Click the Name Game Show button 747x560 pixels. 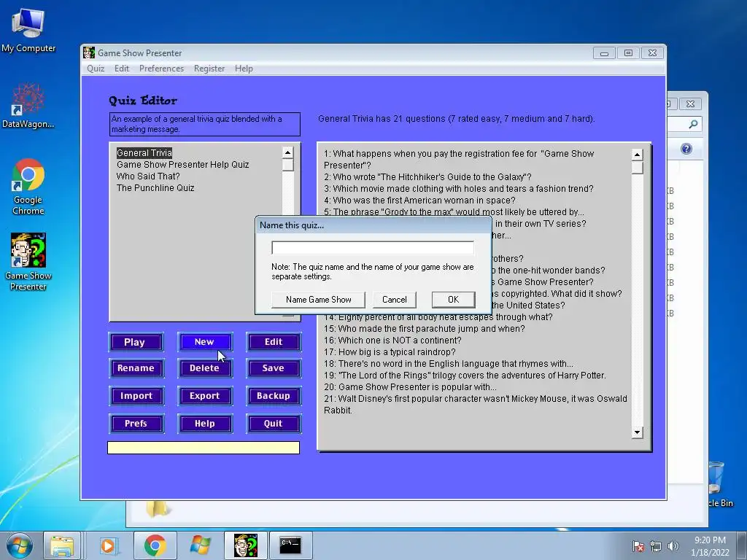point(318,300)
